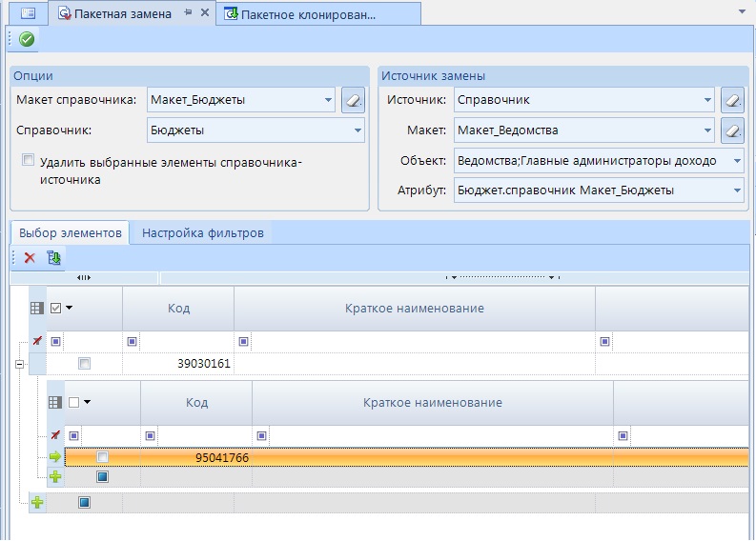
Task: Click the green checkmark execute icon
Action: click(x=27, y=39)
